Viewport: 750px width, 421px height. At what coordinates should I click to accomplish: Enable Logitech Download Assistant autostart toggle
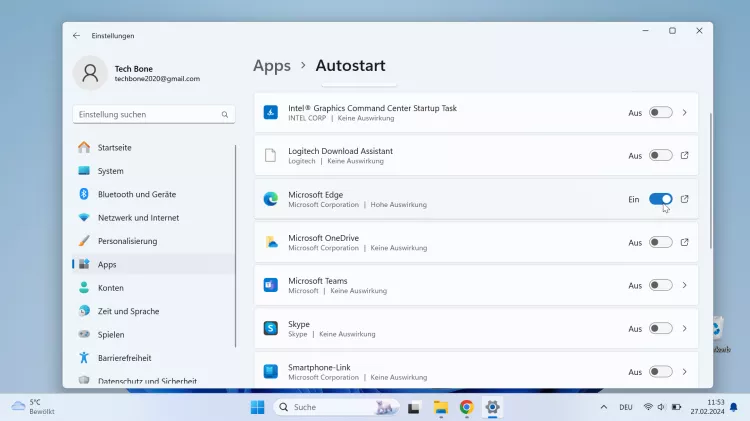(661, 155)
